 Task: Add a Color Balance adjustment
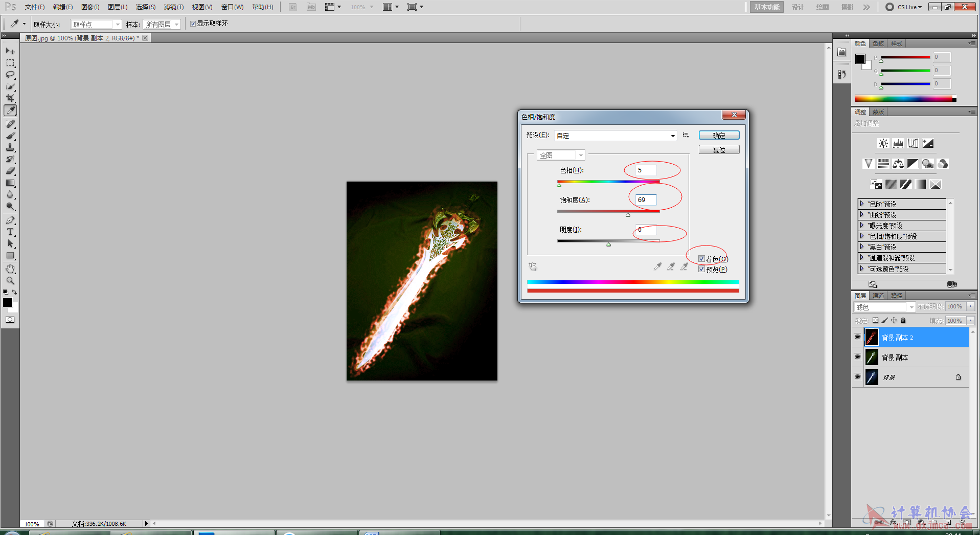click(x=898, y=164)
